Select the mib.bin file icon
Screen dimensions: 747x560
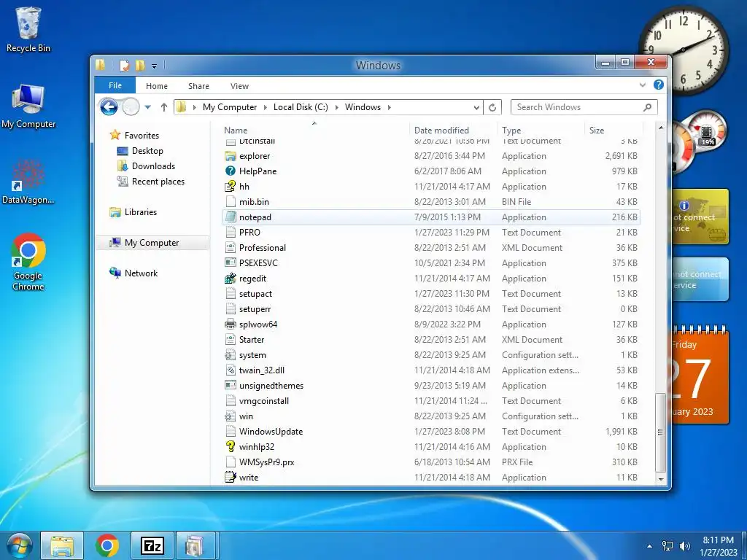[x=231, y=202]
